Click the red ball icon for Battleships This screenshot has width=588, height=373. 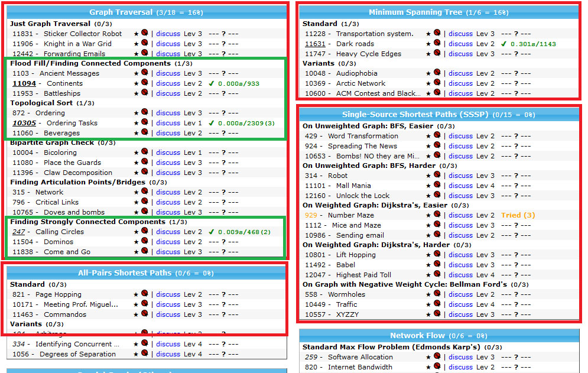(x=145, y=92)
